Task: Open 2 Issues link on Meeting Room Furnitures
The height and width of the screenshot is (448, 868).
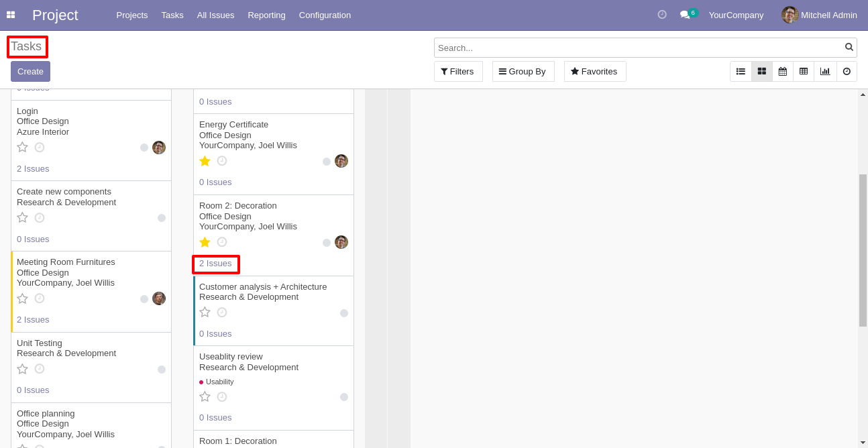Action: click(x=33, y=320)
